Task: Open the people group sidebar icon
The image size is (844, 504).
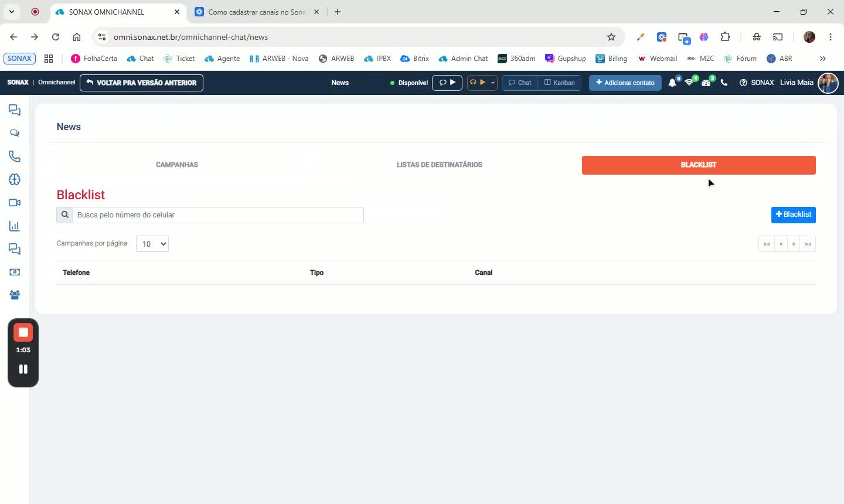Action: (x=15, y=295)
